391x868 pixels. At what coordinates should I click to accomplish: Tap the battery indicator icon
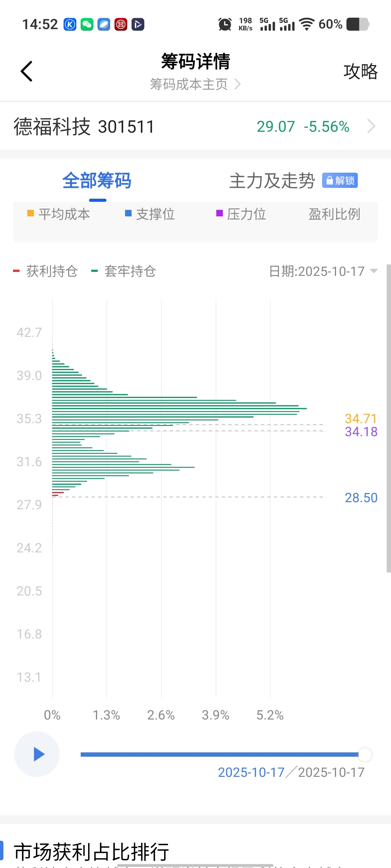[357, 24]
